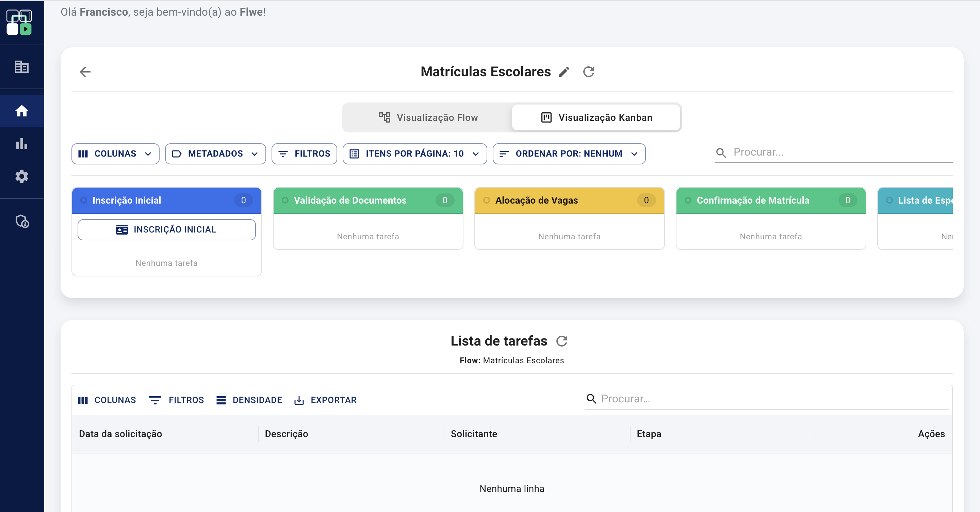Open the Itens por página dropdown
Viewport: 980px width, 512px height.
[x=415, y=154]
